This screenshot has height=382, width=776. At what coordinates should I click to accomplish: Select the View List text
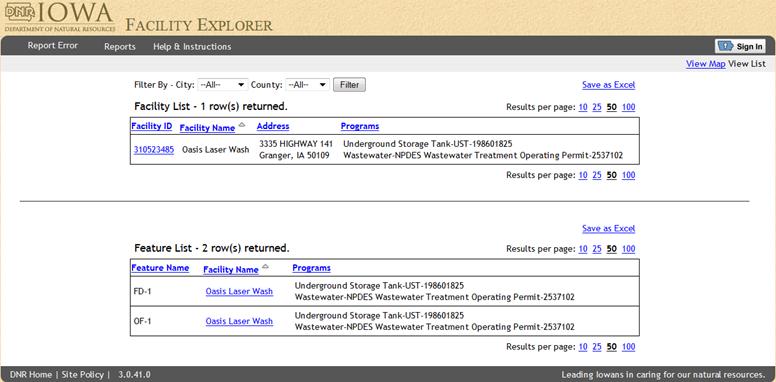click(747, 64)
